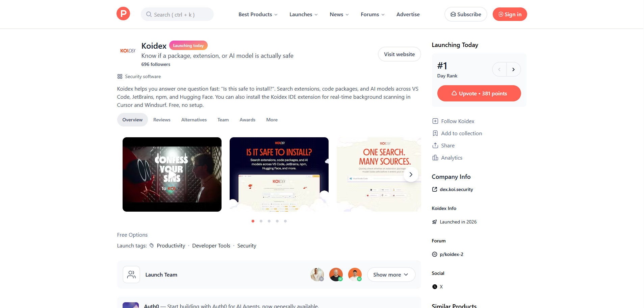Click the Visit website button
The height and width of the screenshot is (308, 644).
tap(399, 54)
